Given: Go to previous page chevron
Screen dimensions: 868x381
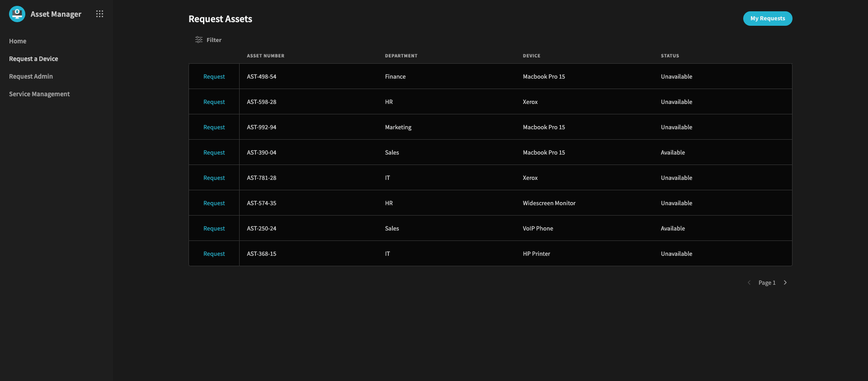Looking at the screenshot, I should pyautogui.click(x=749, y=282).
